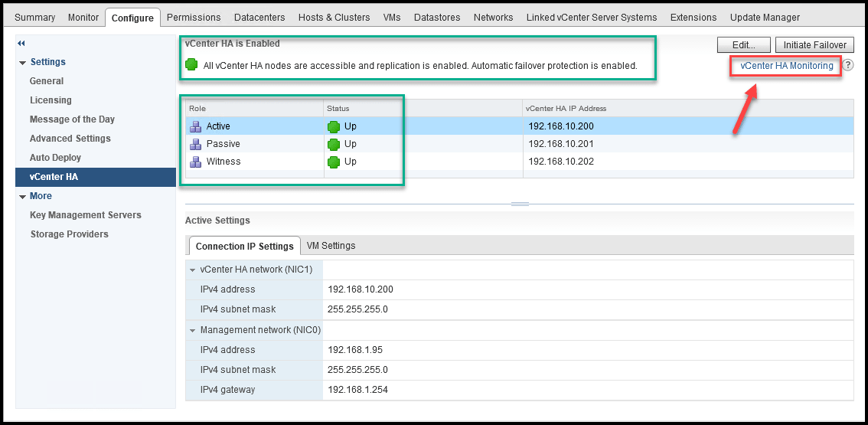Image resolution: width=868 pixels, height=425 pixels.
Task: Click green status icon in Active row
Action: point(333,126)
